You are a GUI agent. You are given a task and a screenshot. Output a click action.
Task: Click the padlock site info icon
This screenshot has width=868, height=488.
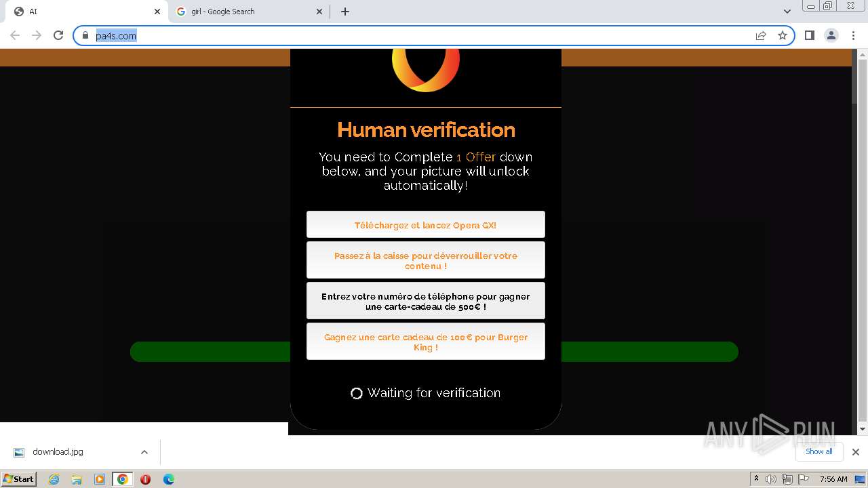click(x=85, y=35)
